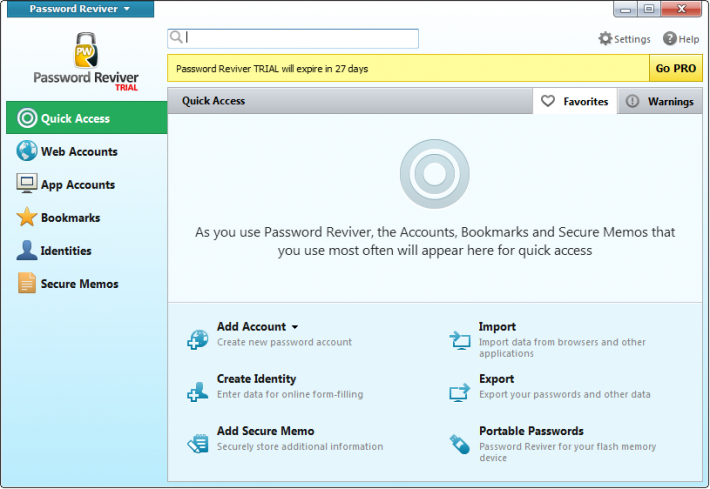Screen dimensions: 710x489
Task: Open App Accounts section
Action: 86,184
